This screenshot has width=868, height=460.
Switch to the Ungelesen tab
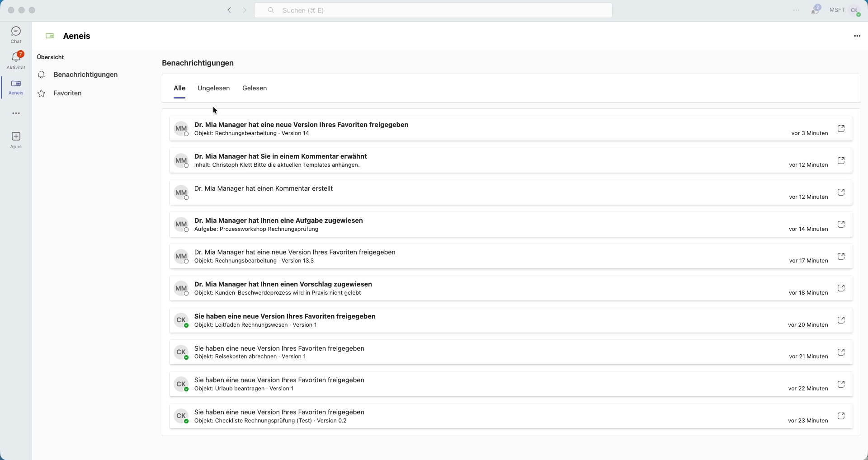tap(213, 88)
